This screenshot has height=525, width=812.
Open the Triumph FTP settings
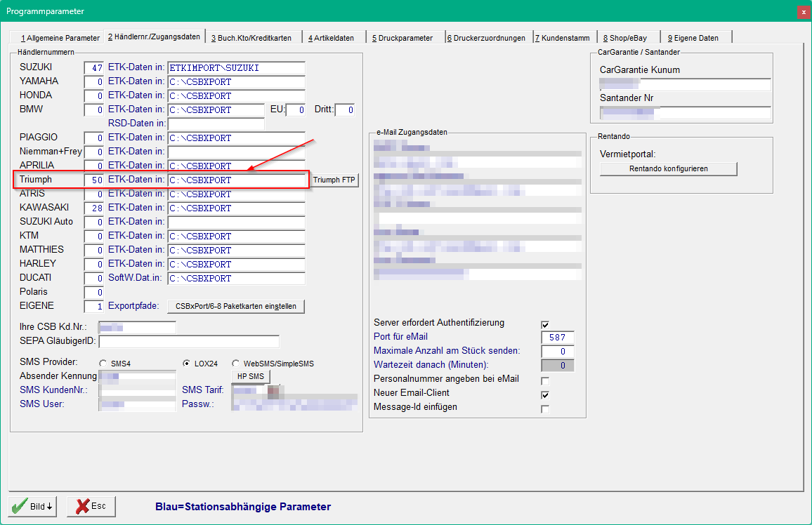(x=334, y=180)
